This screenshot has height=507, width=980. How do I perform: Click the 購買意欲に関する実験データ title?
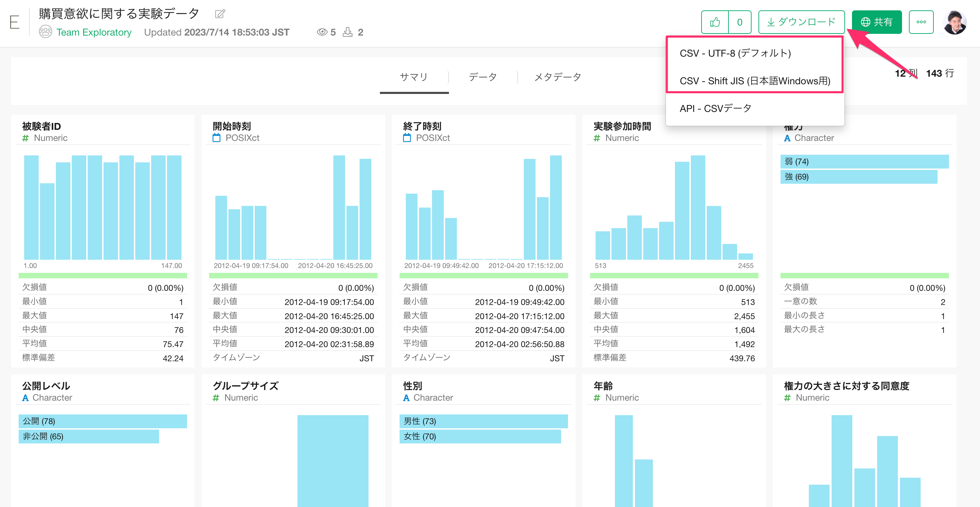[119, 14]
